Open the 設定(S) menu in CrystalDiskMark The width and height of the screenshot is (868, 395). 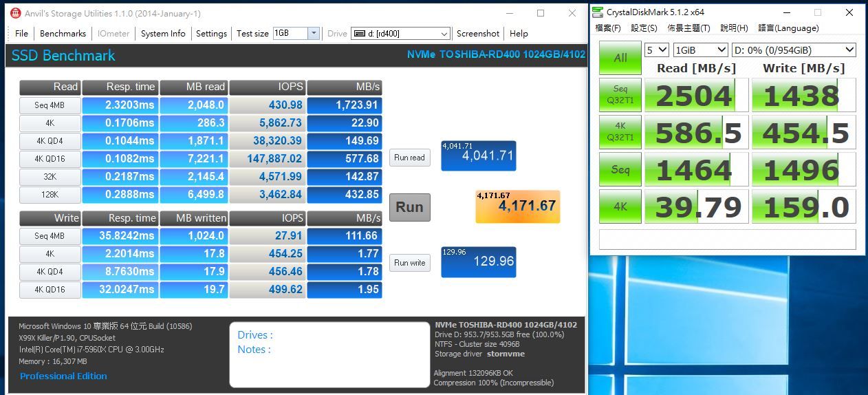click(x=644, y=28)
